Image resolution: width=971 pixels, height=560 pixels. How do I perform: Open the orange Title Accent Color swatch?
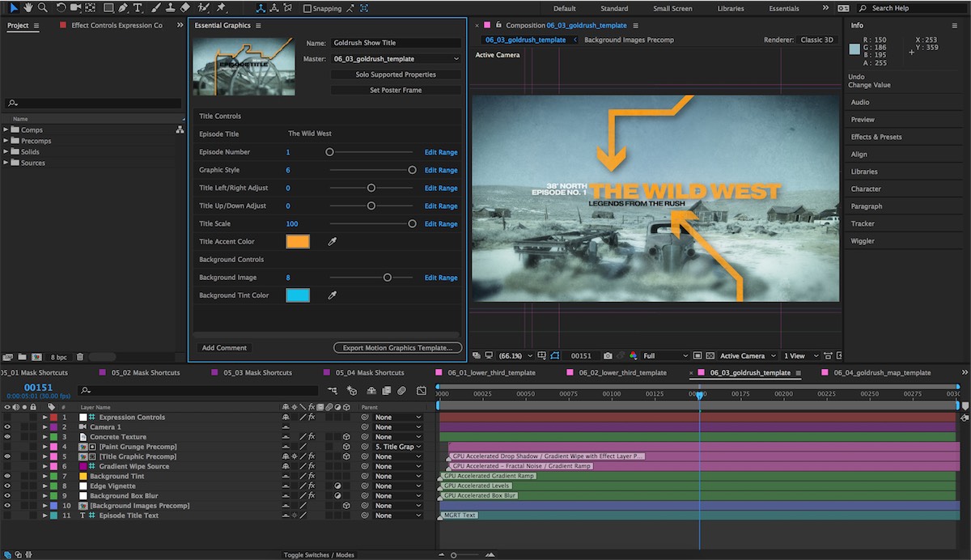click(x=298, y=242)
